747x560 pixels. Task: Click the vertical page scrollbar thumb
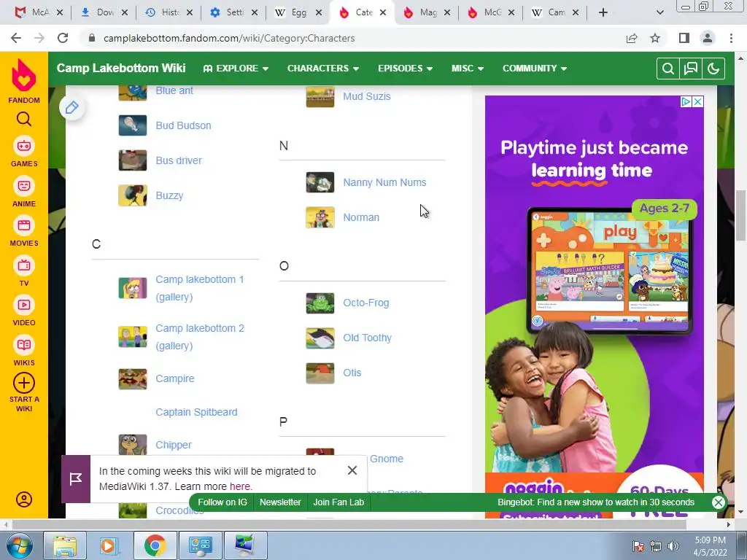pos(741,215)
